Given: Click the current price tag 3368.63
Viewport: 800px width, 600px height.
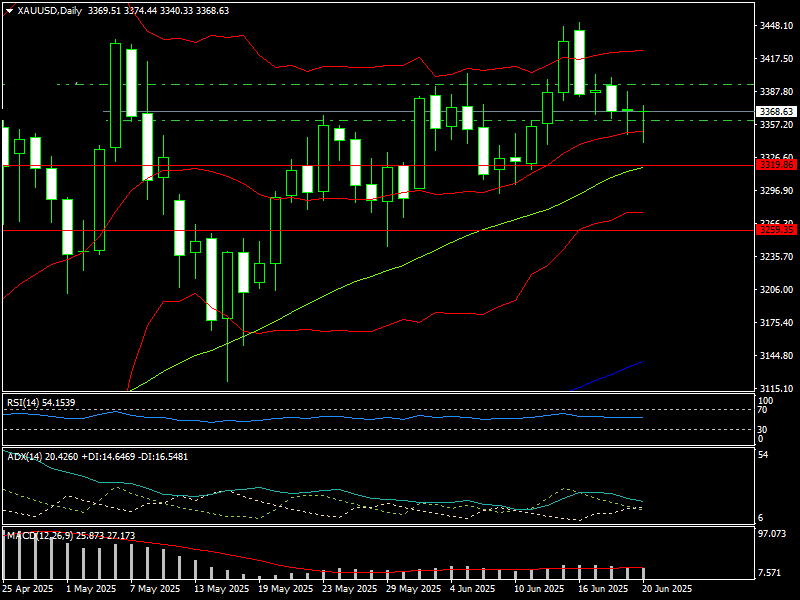Looking at the screenshot, I should pyautogui.click(x=776, y=111).
